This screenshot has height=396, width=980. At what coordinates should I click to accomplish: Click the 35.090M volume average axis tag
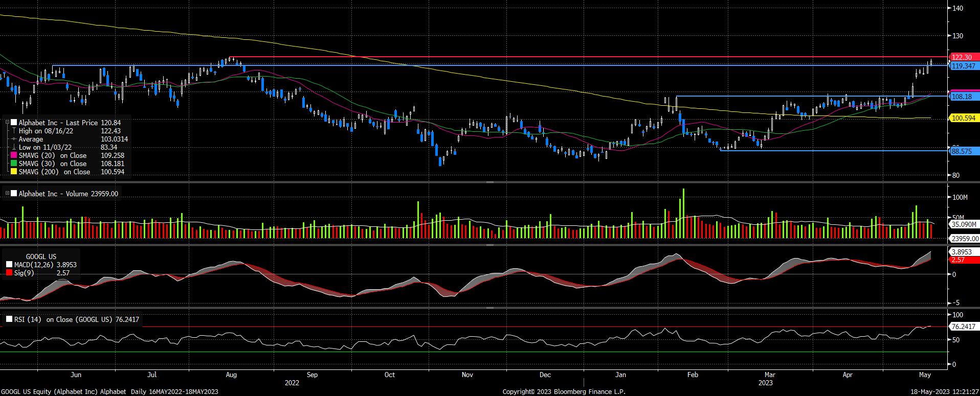(964, 224)
